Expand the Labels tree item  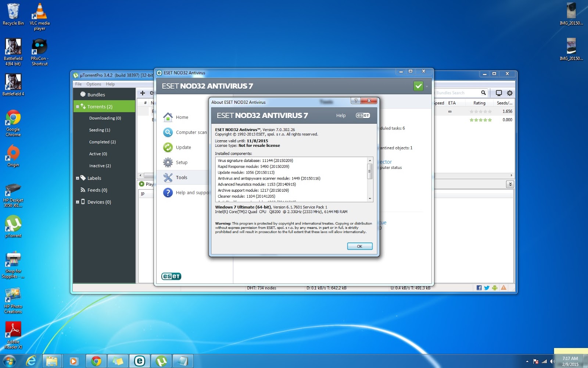[x=77, y=178]
